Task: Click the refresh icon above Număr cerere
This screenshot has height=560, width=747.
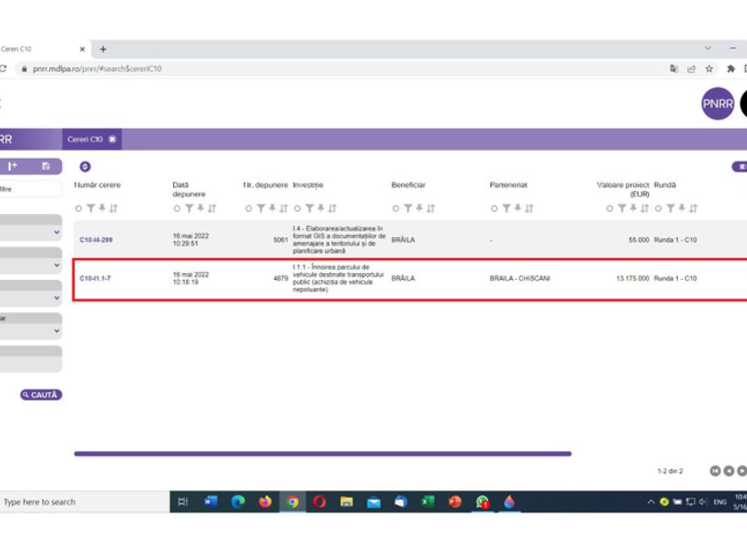Action: 85,167
